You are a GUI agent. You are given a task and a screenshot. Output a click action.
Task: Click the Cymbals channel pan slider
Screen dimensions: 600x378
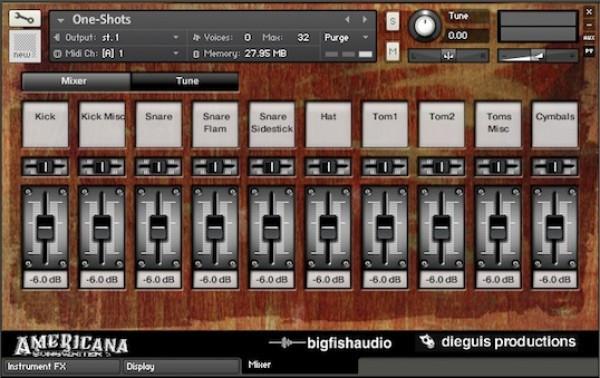click(x=555, y=167)
